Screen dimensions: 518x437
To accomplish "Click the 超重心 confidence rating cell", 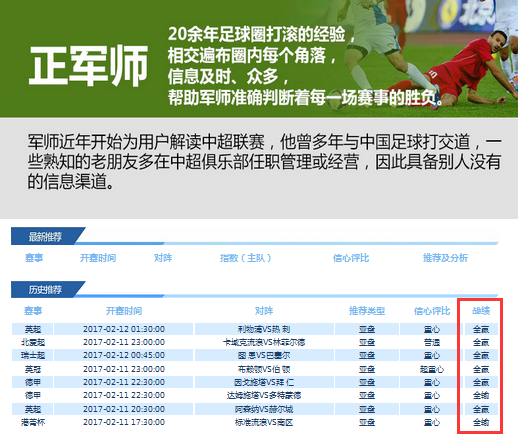I will coord(432,369).
